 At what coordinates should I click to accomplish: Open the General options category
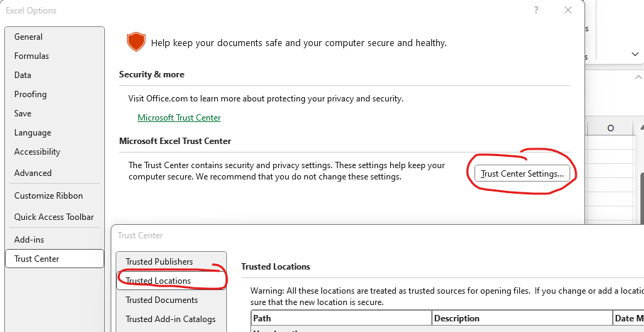(x=55, y=37)
